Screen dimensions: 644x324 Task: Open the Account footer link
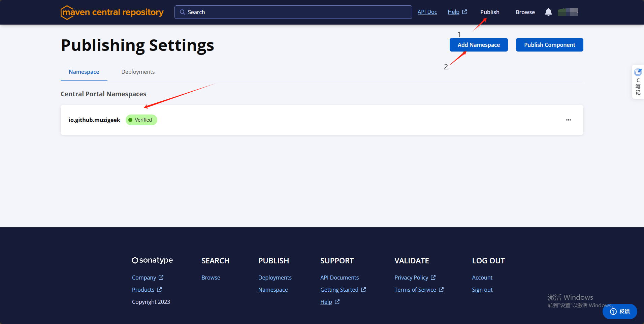pyautogui.click(x=482, y=278)
